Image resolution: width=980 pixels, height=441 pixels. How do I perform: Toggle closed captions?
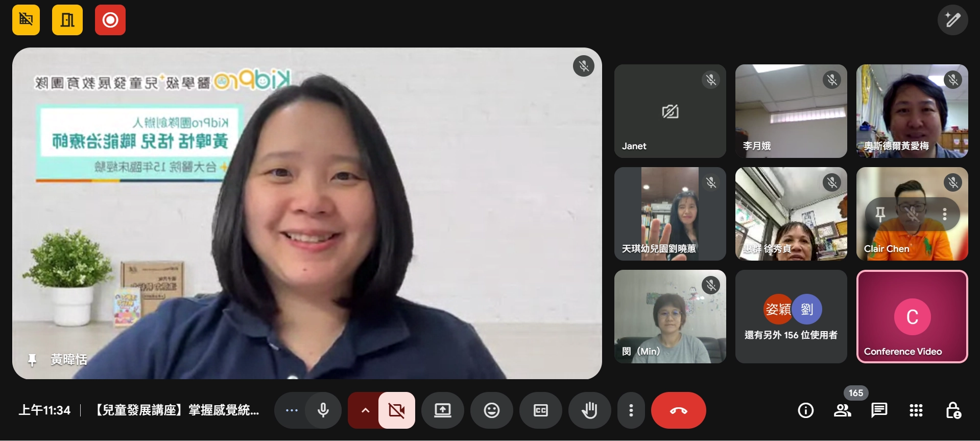[x=540, y=410]
